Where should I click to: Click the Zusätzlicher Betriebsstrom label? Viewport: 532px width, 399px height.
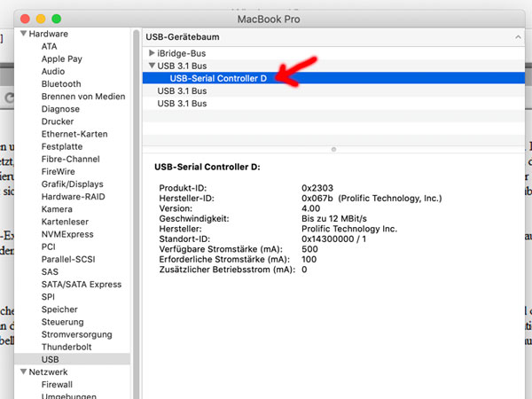227,270
